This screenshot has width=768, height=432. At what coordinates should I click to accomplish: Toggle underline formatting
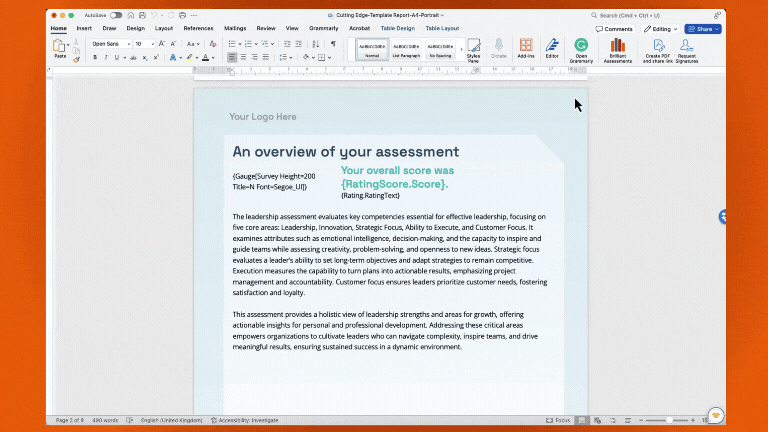(117, 58)
